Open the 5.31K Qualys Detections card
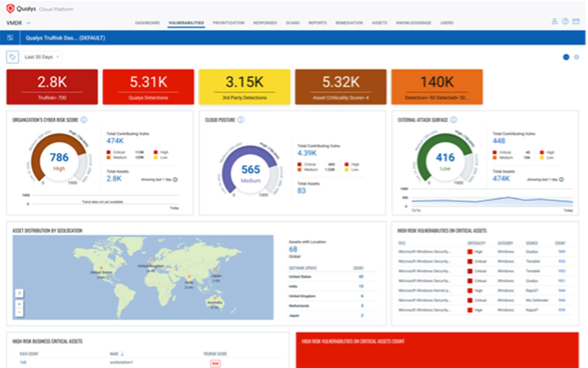Viewport: 588px width, 368px height. pos(148,87)
